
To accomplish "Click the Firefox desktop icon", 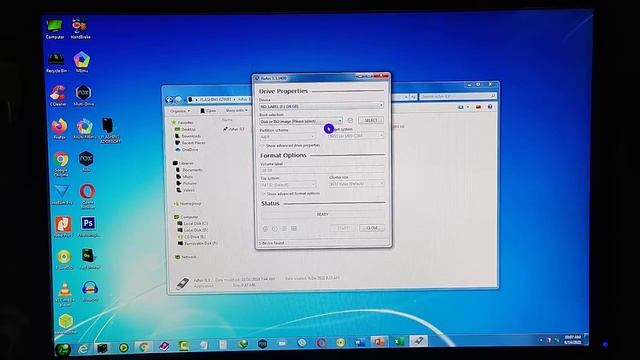I will (x=60, y=129).
